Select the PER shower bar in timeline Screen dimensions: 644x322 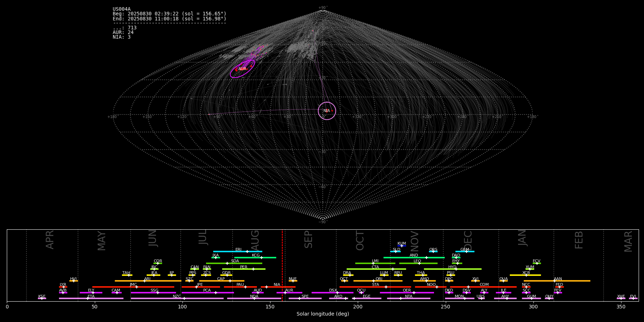(244, 269)
